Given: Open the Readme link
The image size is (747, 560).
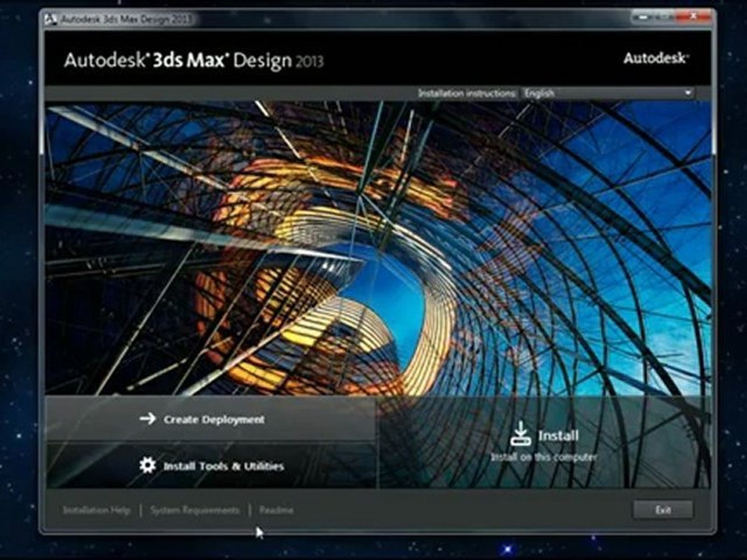Looking at the screenshot, I should (276, 510).
